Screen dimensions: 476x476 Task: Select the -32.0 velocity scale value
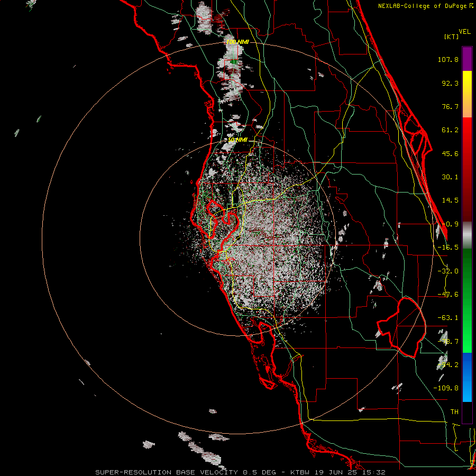(x=448, y=271)
